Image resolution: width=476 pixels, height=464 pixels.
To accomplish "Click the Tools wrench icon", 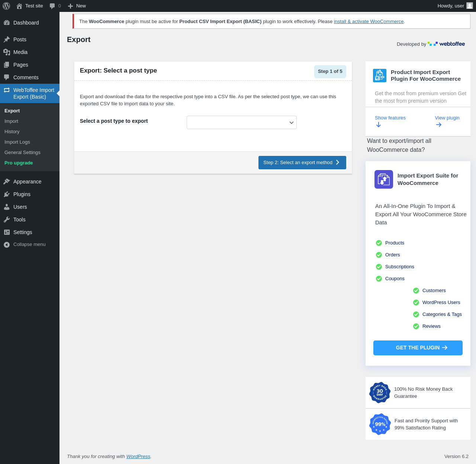I will pos(7,220).
